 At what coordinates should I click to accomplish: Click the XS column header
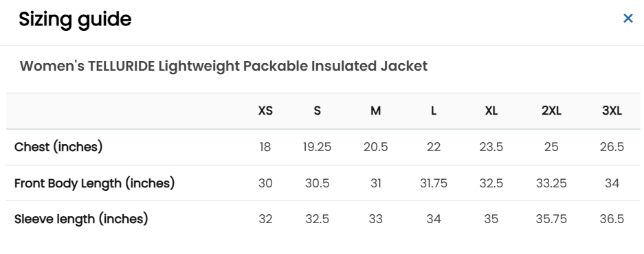click(265, 111)
